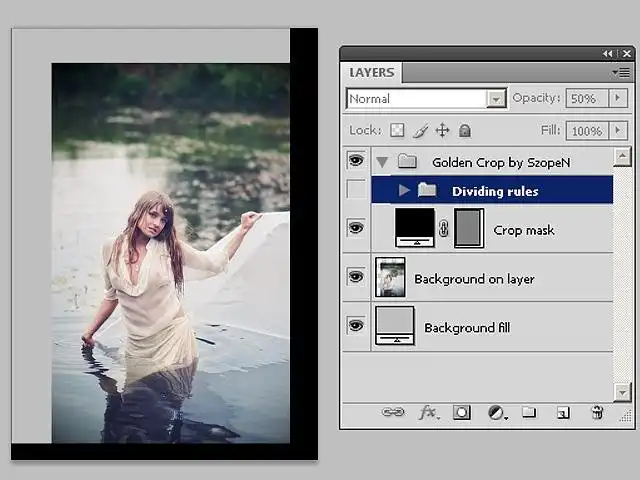Open the Fill slider arrow
Viewport: 640px width, 480px height.
coord(618,131)
